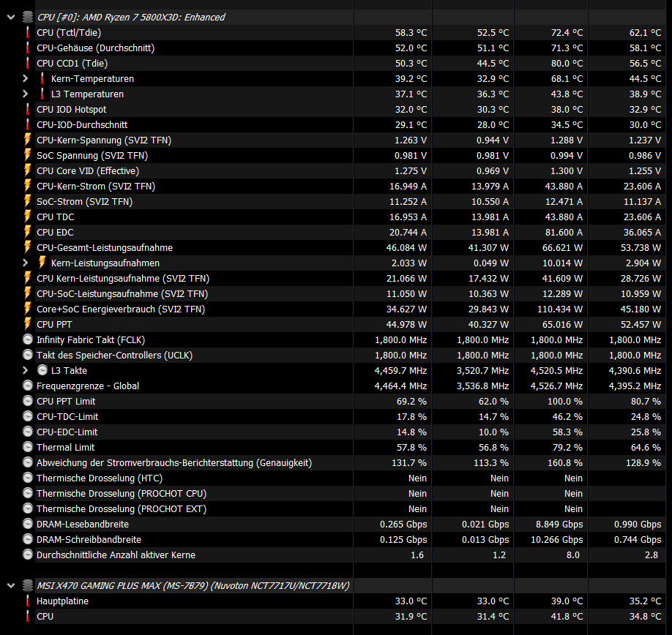Click the 110.434 W maximum Core+SoC value

(x=560, y=309)
